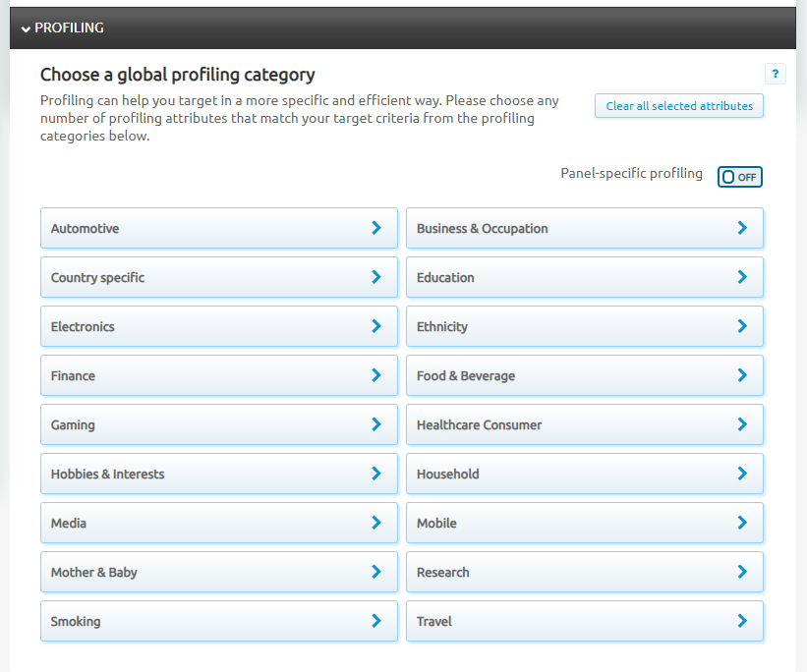The width and height of the screenshot is (807, 672).
Task: Toggle Panel-specific profiling switch on
Action: (x=739, y=177)
